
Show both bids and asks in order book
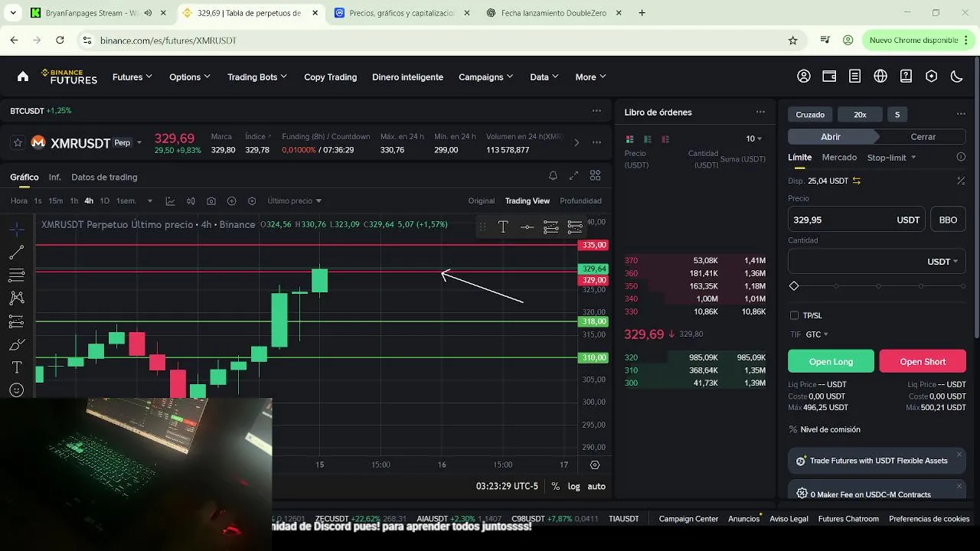pos(630,139)
